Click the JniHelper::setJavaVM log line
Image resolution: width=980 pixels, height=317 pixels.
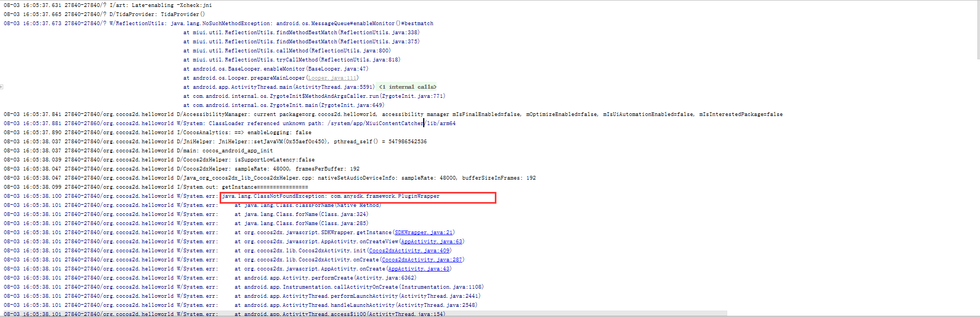pyautogui.click(x=215, y=142)
